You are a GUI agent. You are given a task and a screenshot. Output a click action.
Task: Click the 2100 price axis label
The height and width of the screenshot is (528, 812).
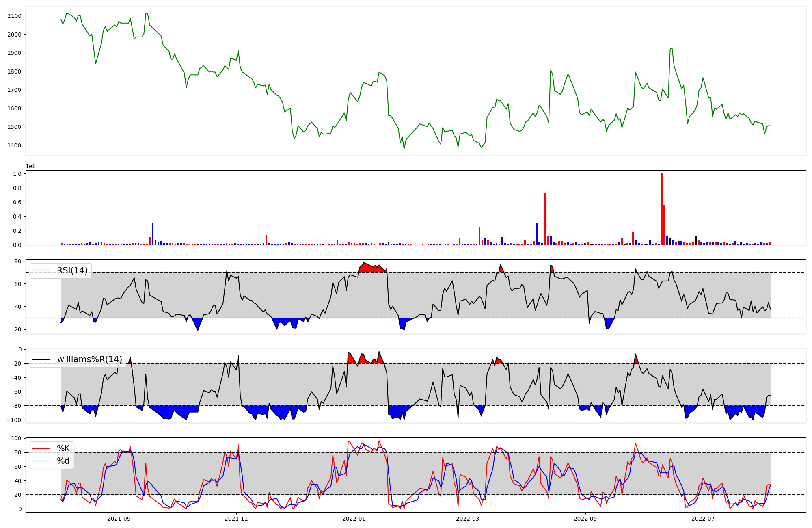click(x=15, y=16)
